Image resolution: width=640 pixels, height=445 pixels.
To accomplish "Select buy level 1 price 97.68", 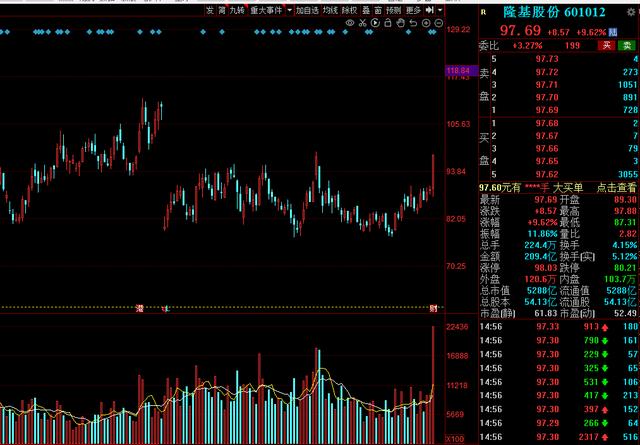I will 547,123.
